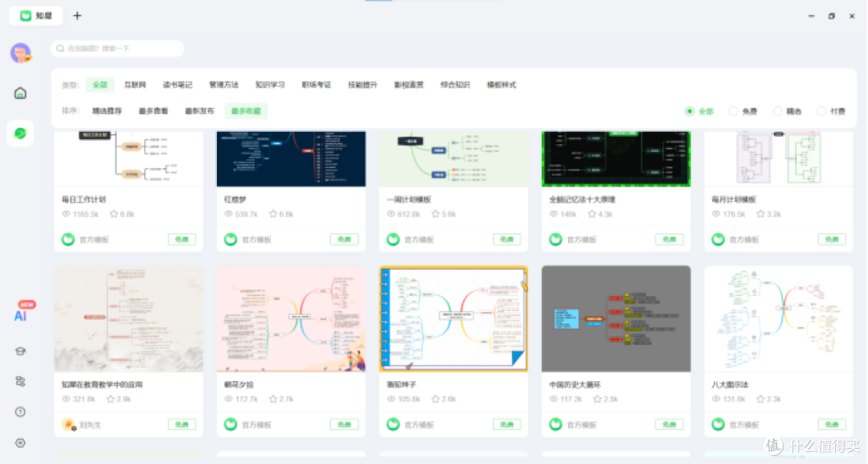Click the search magnifier icon
The height and width of the screenshot is (464, 868).
point(60,49)
